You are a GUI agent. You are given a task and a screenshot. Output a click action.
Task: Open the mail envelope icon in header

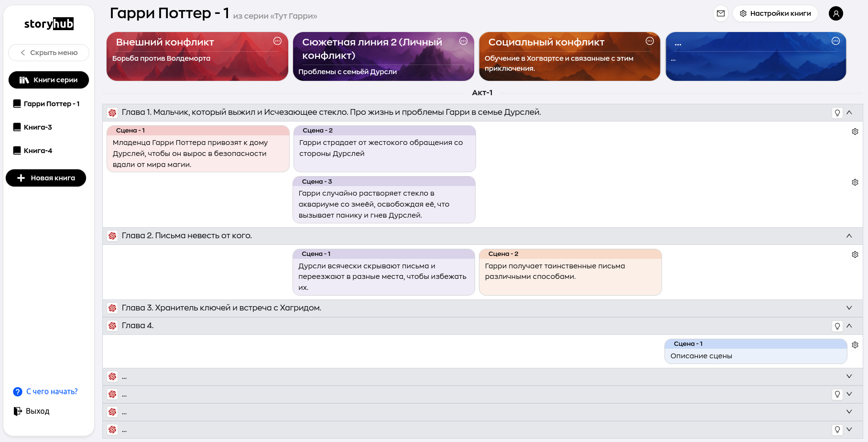tap(721, 13)
